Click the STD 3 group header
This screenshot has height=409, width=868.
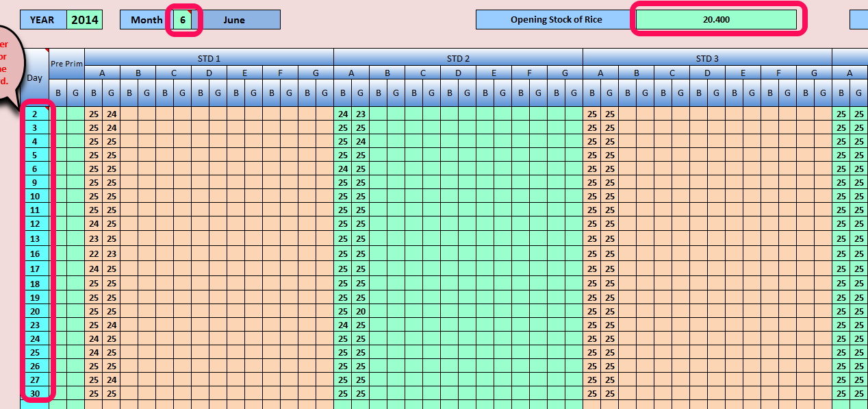pyautogui.click(x=707, y=58)
